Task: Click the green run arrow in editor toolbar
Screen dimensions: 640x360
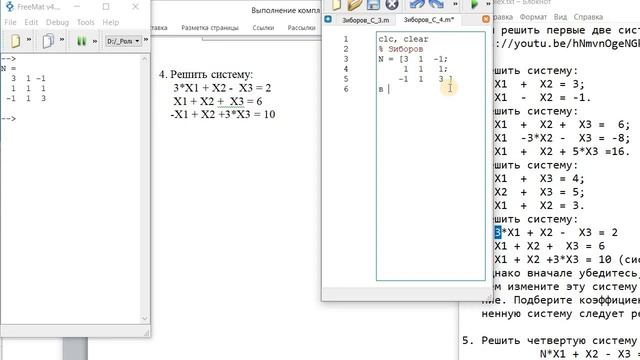Action: click(x=474, y=4)
